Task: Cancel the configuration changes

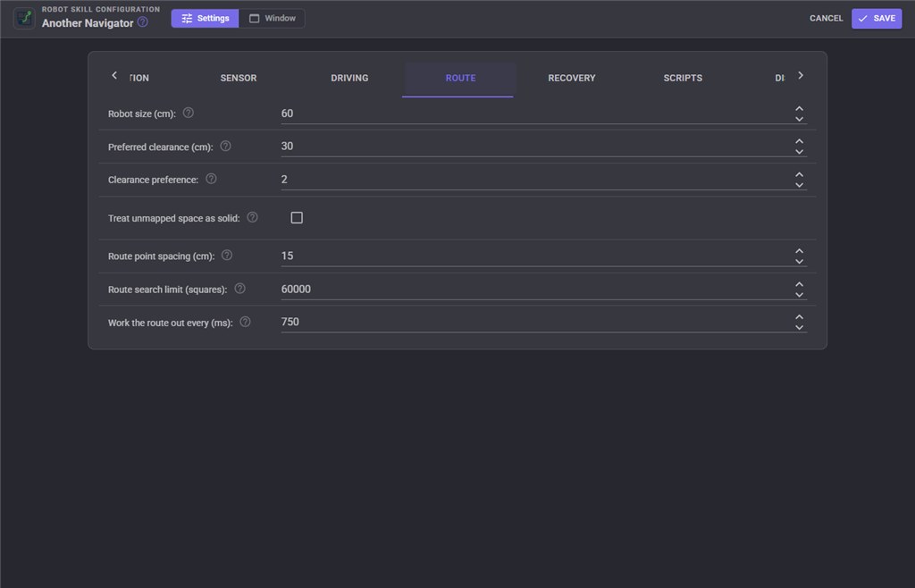Action: click(x=826, y=18)
